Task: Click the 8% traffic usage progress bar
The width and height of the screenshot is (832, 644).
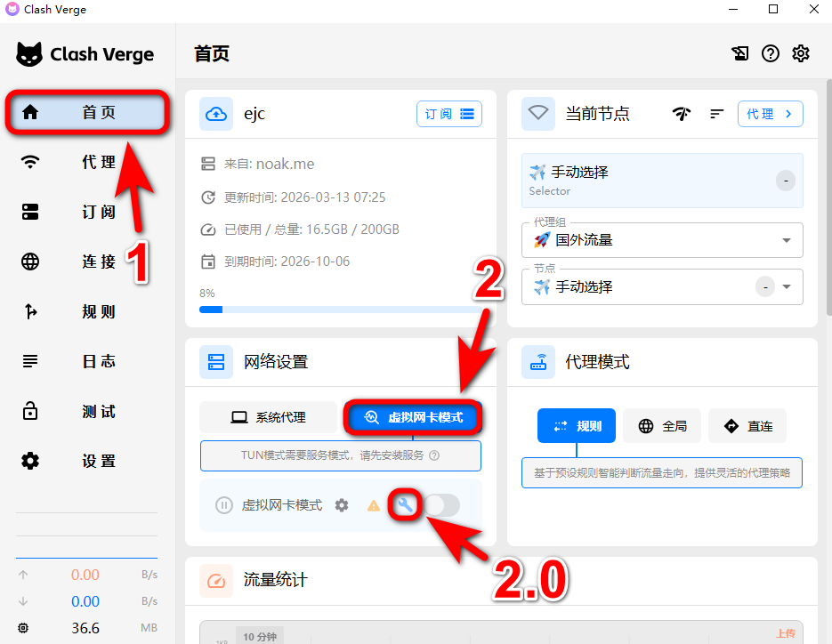Action: [338, 310]
